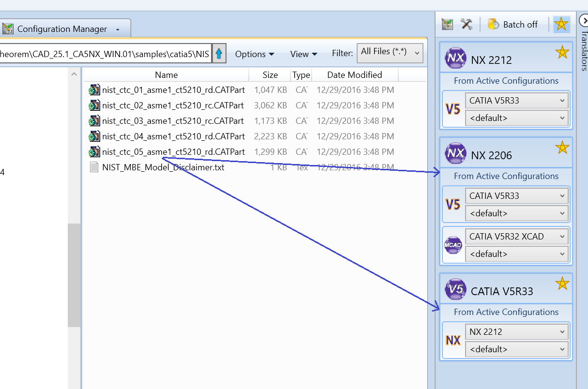This screenshot has width=588, height=389.
Task: Sort files by Name column
Action: (166, 75)
